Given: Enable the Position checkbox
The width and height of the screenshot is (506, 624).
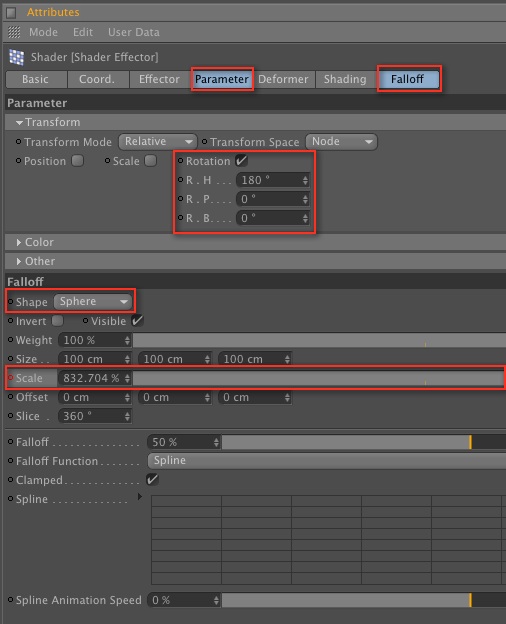Looking at the screenshot, I should pyautogui.click(x=78, y=161).
